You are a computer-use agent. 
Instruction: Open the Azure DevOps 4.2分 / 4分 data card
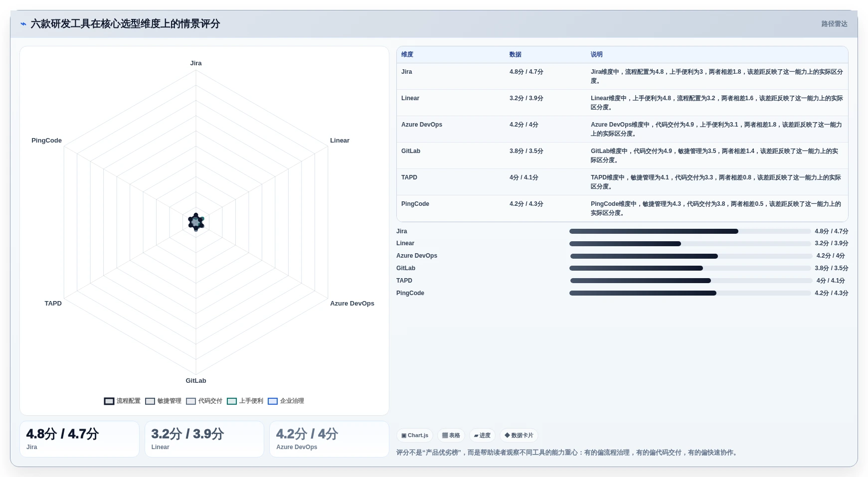[329, 439]
